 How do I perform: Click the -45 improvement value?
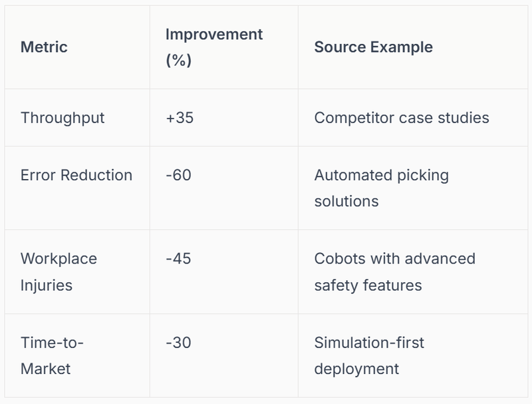point(178,258)
